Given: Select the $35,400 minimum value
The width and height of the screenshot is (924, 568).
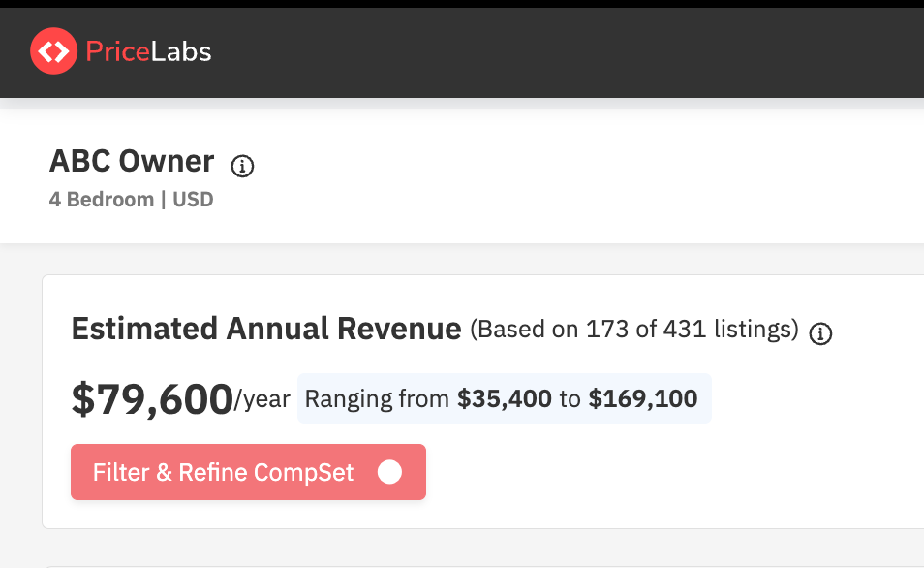Looking at the screenshot, I should click(505, 398).
